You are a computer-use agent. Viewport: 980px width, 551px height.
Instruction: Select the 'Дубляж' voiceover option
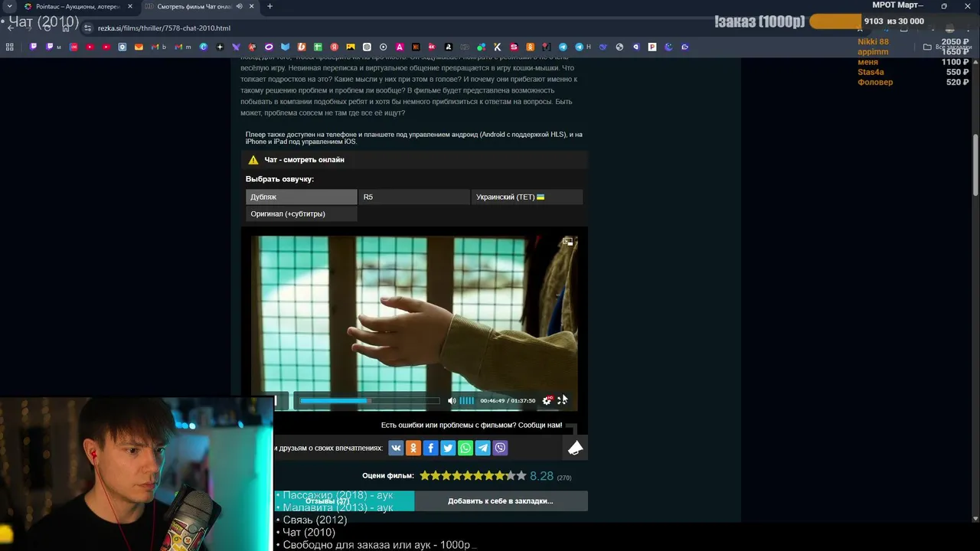[302, 197]
